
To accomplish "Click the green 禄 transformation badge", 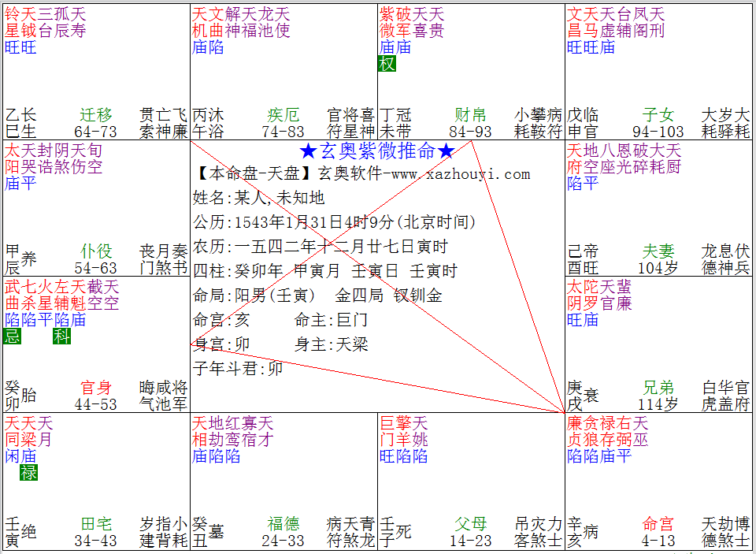I will click(29, 473).
